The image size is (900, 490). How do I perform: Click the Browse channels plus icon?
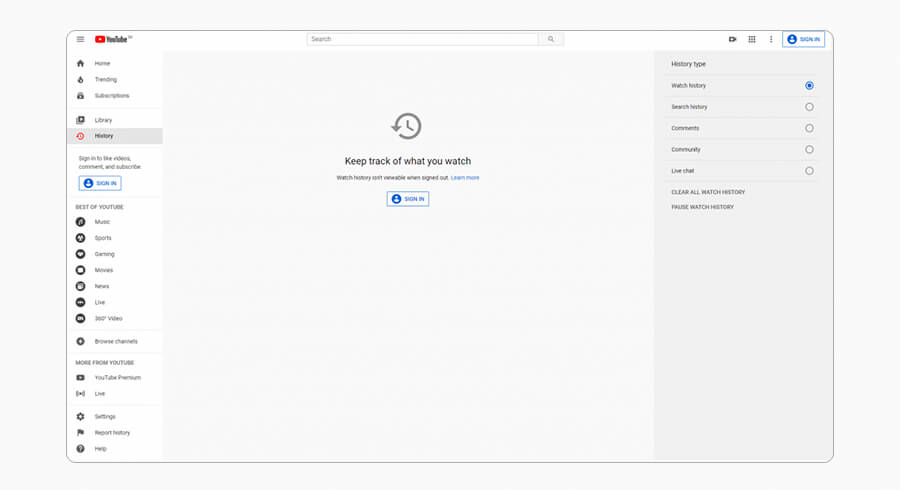point(81,341)
